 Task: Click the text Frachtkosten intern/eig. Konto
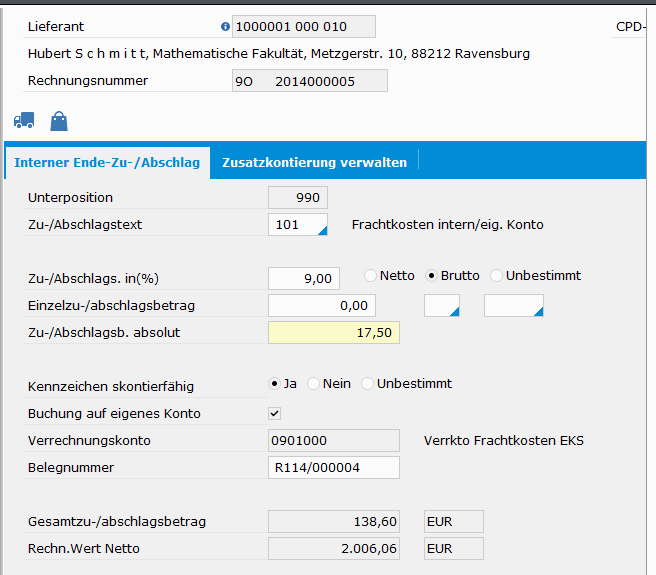click(448, 225)
